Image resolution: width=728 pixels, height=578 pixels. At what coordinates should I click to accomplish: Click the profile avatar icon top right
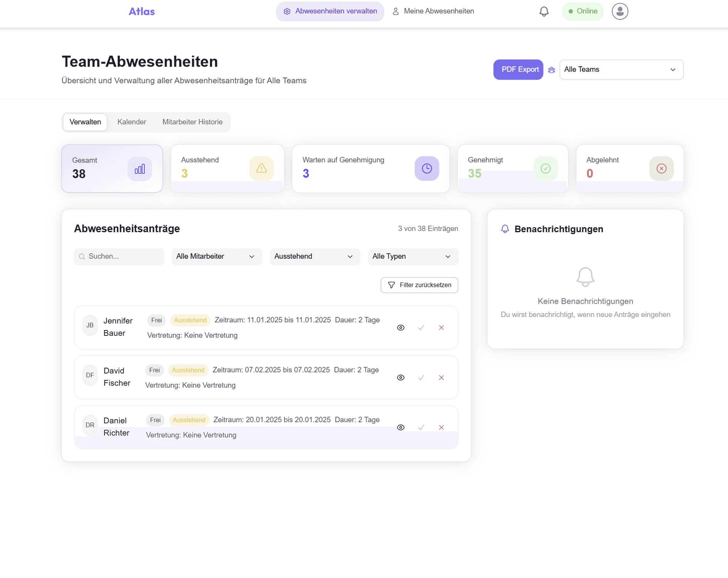pos(620,11)
